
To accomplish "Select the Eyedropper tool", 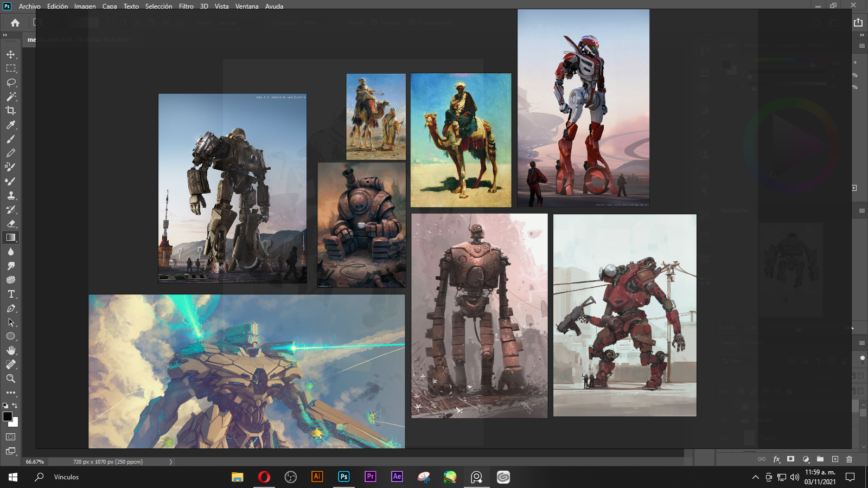I will tap(11, 125).
